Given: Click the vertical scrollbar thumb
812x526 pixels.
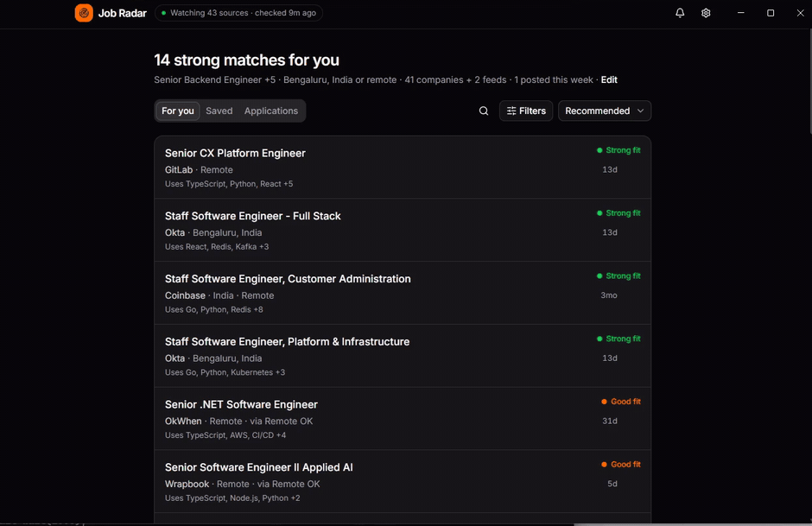Looking at the screenshot, I should 810,84.
